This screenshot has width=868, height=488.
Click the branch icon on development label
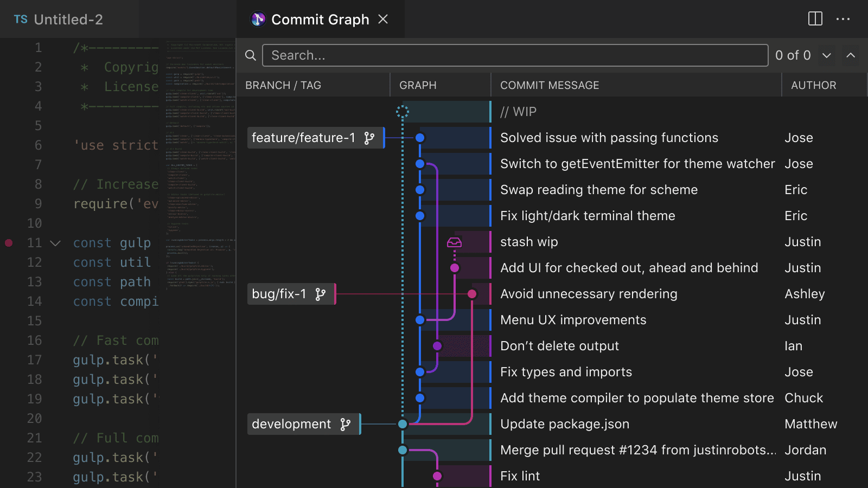click(346, 425)
